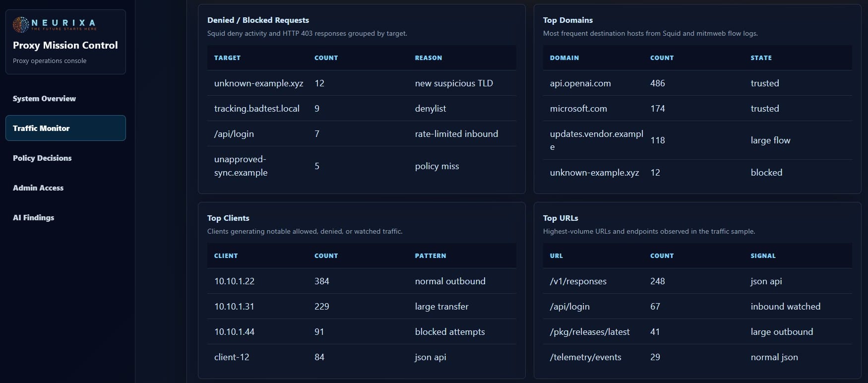868x383 pixels.
Task: Select client 10.10.1.22
Action: click(x=234, y=281)
